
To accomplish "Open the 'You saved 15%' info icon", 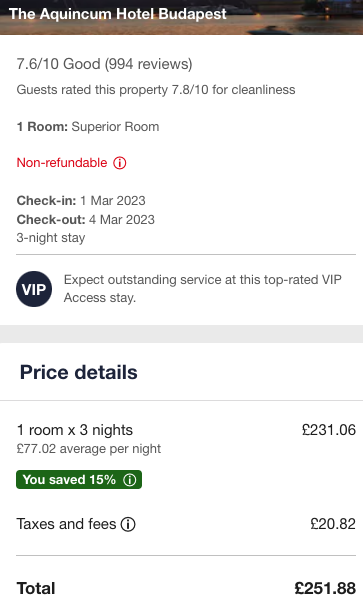I will (x=130, y=480).
